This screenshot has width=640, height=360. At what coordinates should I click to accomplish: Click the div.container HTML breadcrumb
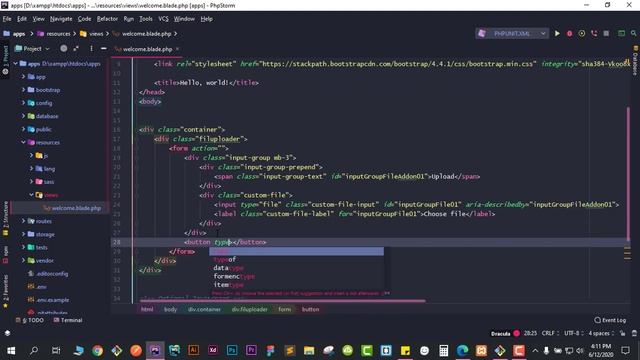pyautogui.click(x=204, y=309)
